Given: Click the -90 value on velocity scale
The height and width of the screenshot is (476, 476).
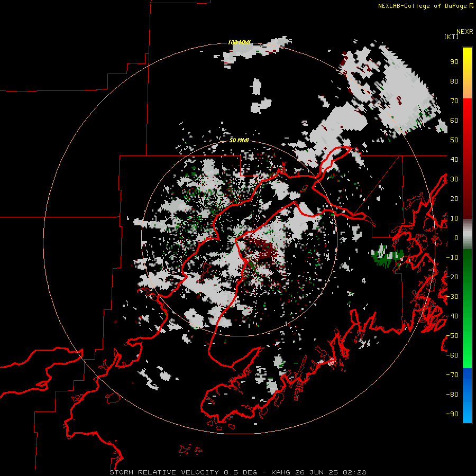Looking at the screenshot, I should coord(452,414).
